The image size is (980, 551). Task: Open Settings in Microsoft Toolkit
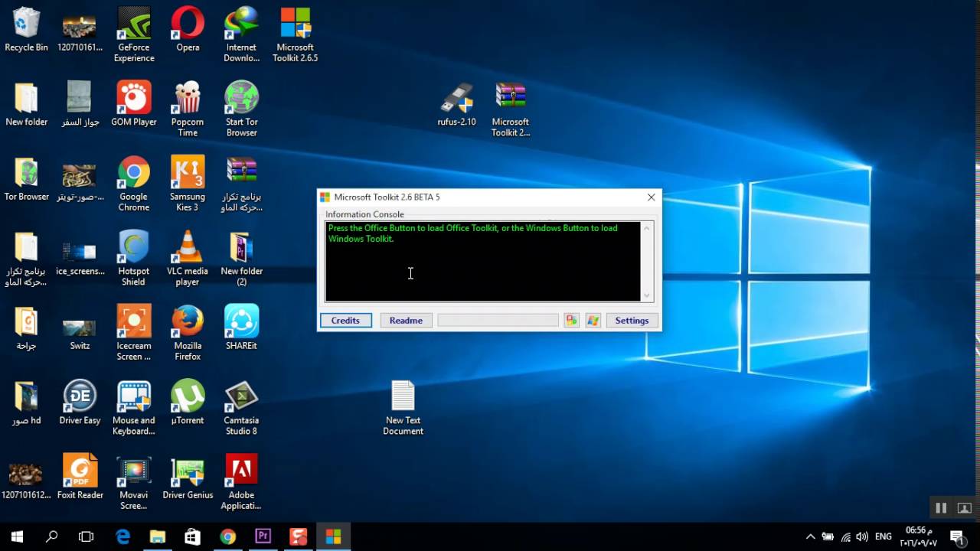632,321
